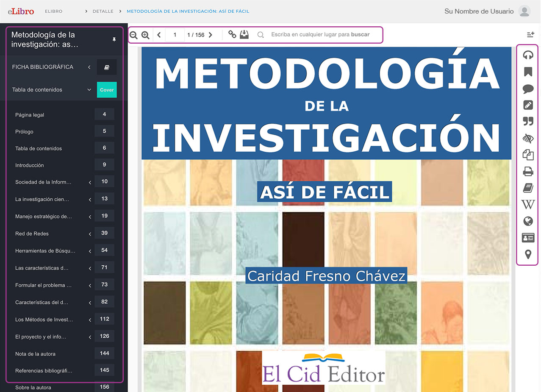
Task: Add a bookmark with the bookmark icon
Action: click(x=528, y=72)
